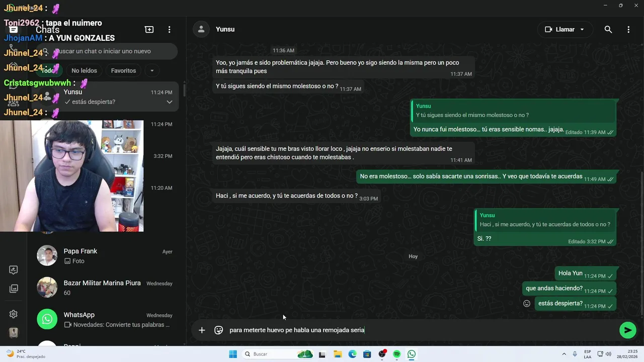Open File Explorer from the taskbar
Viewport: 644px width, 362px height.
click(x=337, y=354)
